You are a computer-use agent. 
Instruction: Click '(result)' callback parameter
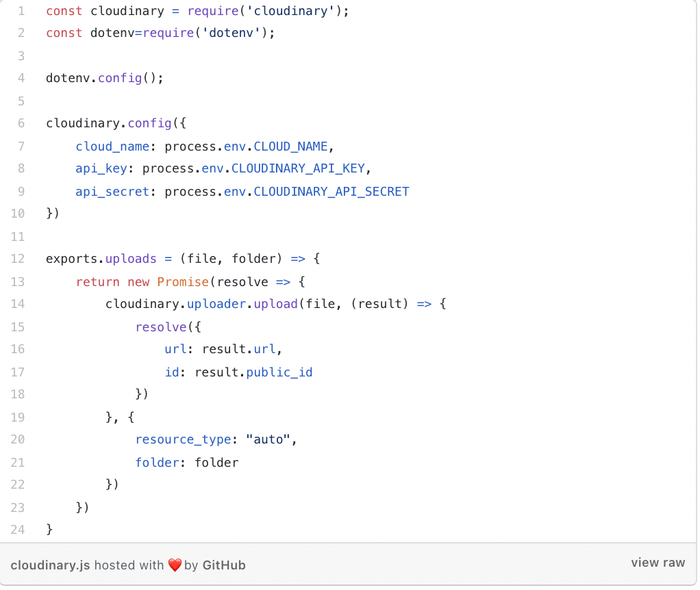pos(379,304)
